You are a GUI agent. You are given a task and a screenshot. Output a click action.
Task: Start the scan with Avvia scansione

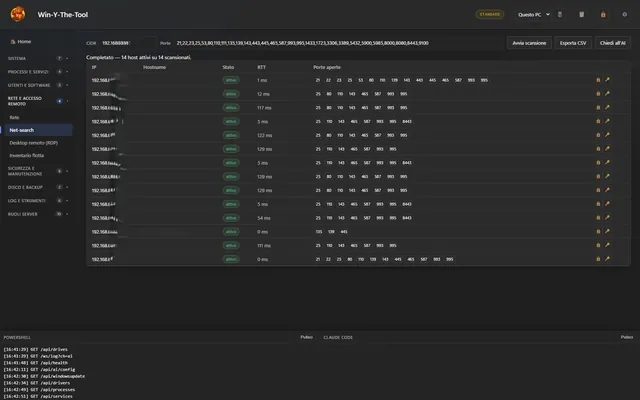529,43
